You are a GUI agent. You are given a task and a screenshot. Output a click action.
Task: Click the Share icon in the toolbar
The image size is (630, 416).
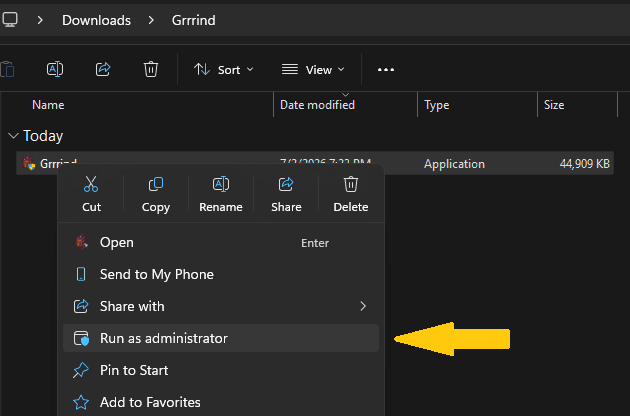pos(103,69)
